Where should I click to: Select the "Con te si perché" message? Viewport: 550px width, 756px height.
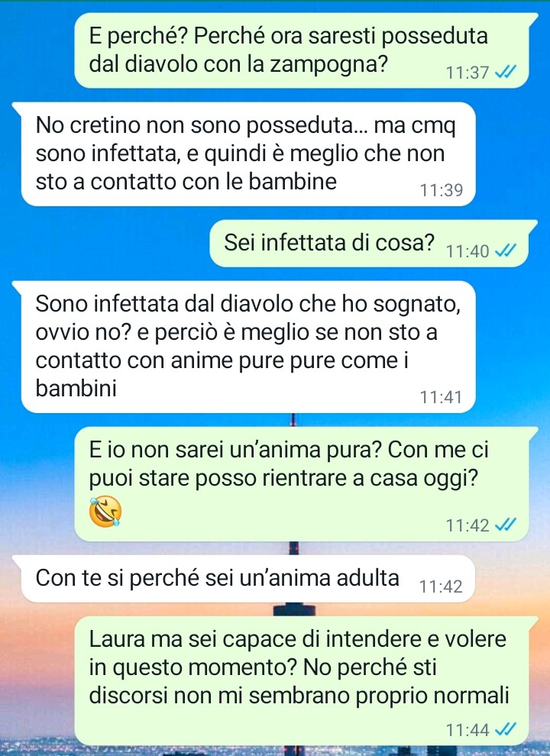point(244,579)
